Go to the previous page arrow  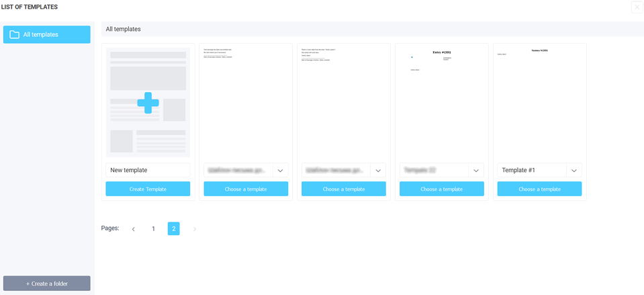point(133,229)
